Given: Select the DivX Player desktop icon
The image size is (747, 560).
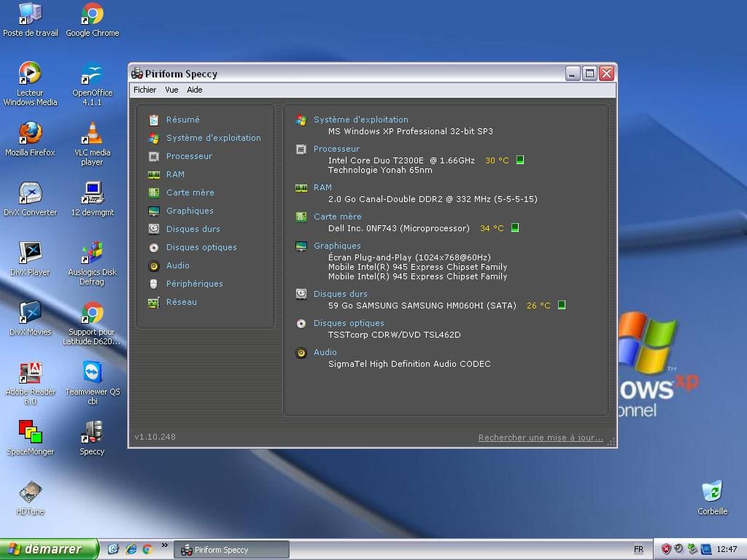Looking at the screenshot, I should tap(30, 259).
